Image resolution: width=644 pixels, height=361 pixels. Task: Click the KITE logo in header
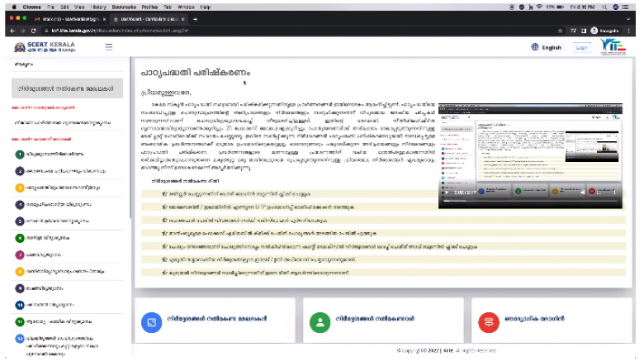[x=614, y=46]
